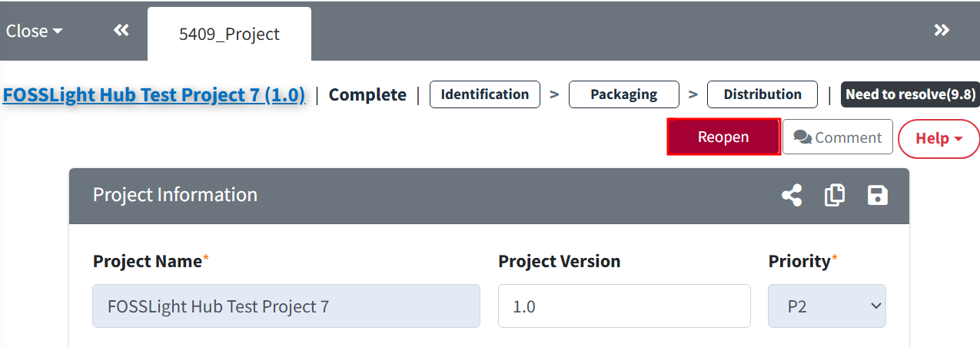This screenshot has height=347, width=980.
Task: Focus the Project Version field
Action: click(624, 306)
